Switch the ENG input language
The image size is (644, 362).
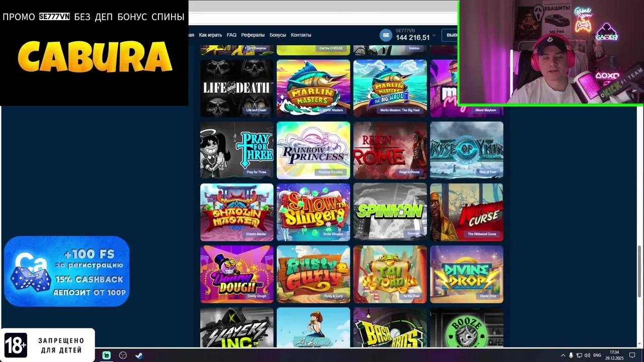click(x=597, y=355)
